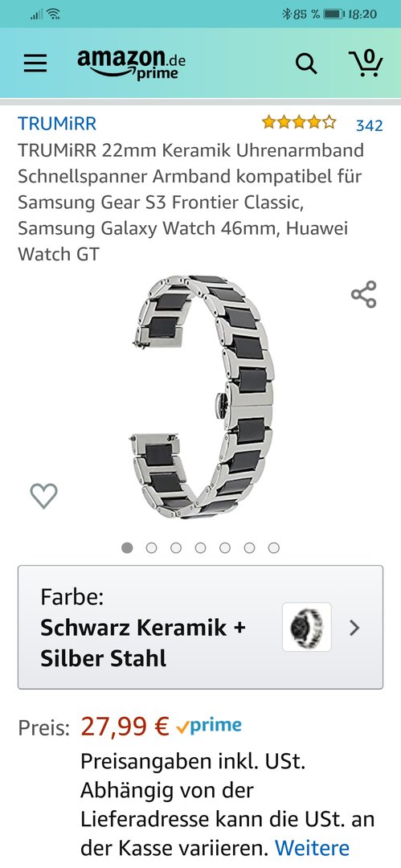Tap the share icon beside product image
This screenshot has width=401, height=868.
364,294
